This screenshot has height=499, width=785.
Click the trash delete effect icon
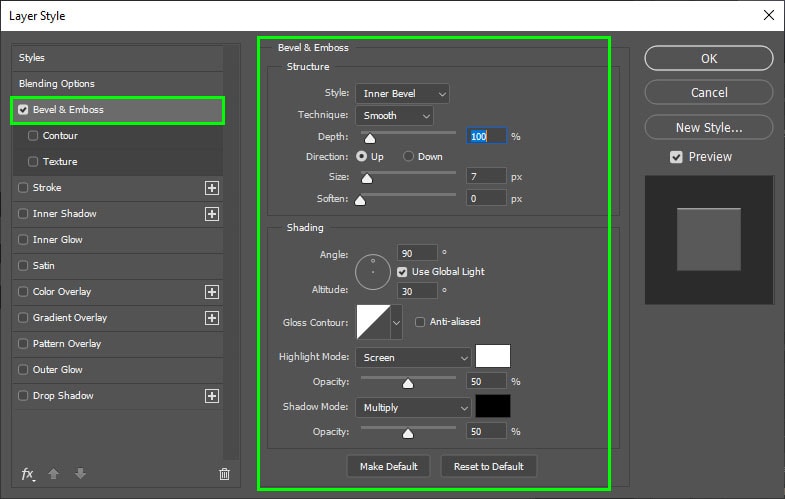click(x=224, y=474)
